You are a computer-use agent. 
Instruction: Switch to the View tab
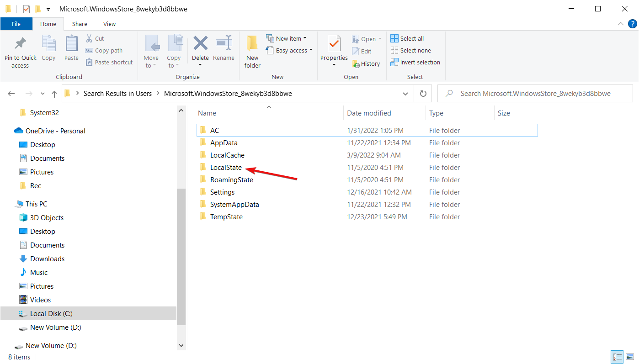click(109, 24)
